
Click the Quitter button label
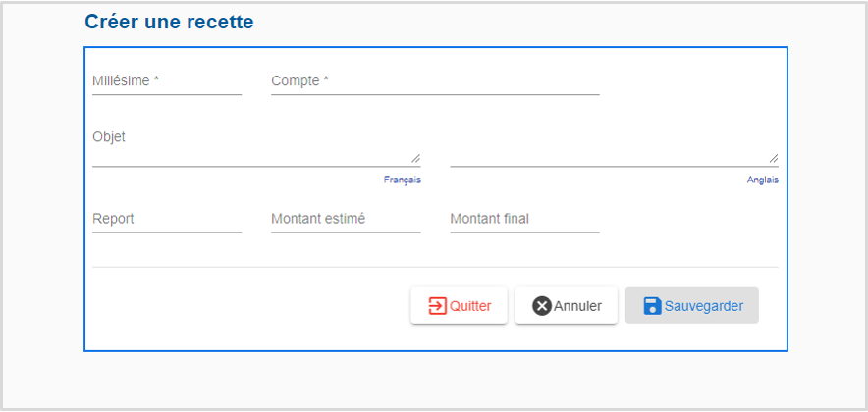pyautogui.click(x=470, y=306)
